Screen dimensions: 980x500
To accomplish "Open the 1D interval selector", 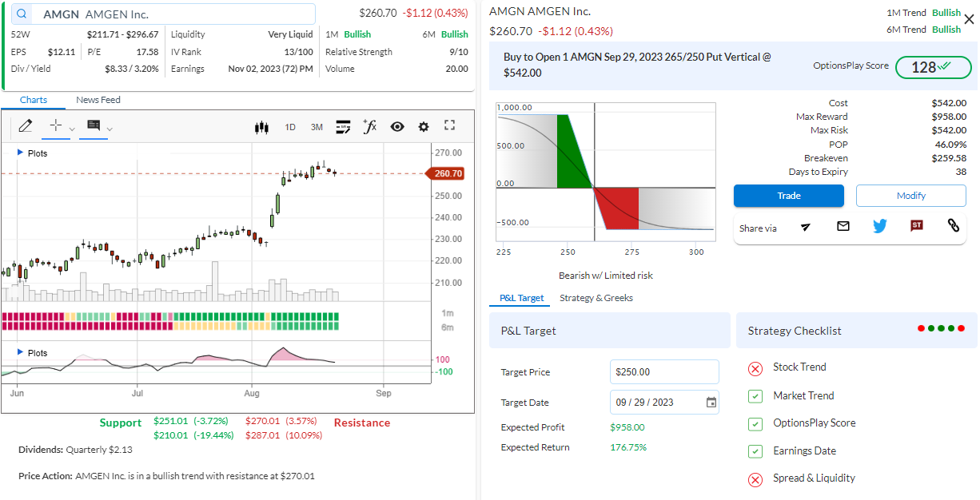I will (x=290, y=127).
